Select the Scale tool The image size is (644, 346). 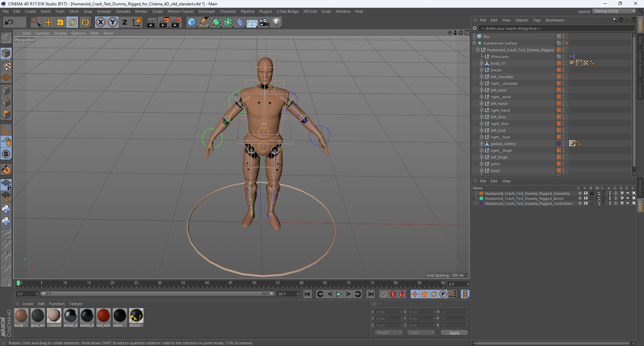60,22
